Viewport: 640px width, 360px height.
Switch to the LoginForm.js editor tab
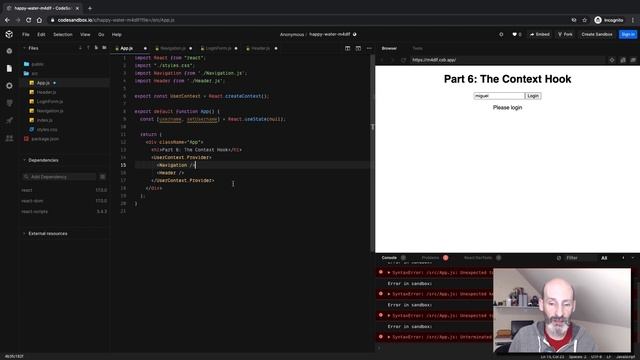(x=219, y=48)
